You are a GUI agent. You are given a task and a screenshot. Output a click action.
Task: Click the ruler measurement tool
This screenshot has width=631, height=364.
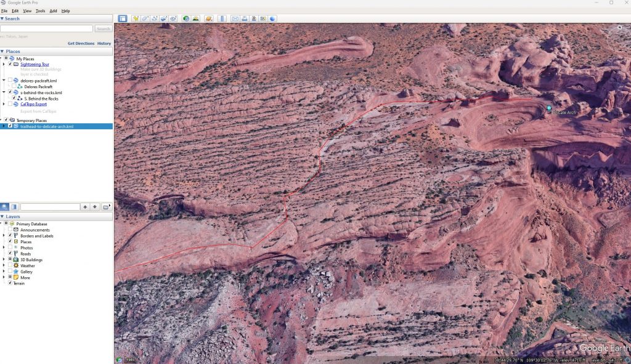[x=222, y=18]
